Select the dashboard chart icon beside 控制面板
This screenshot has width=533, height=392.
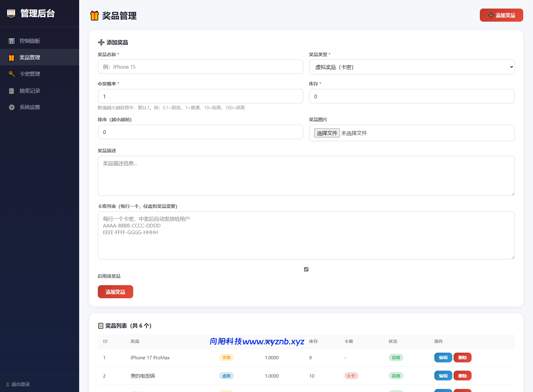pyautogui.click(x=12, y=41)
